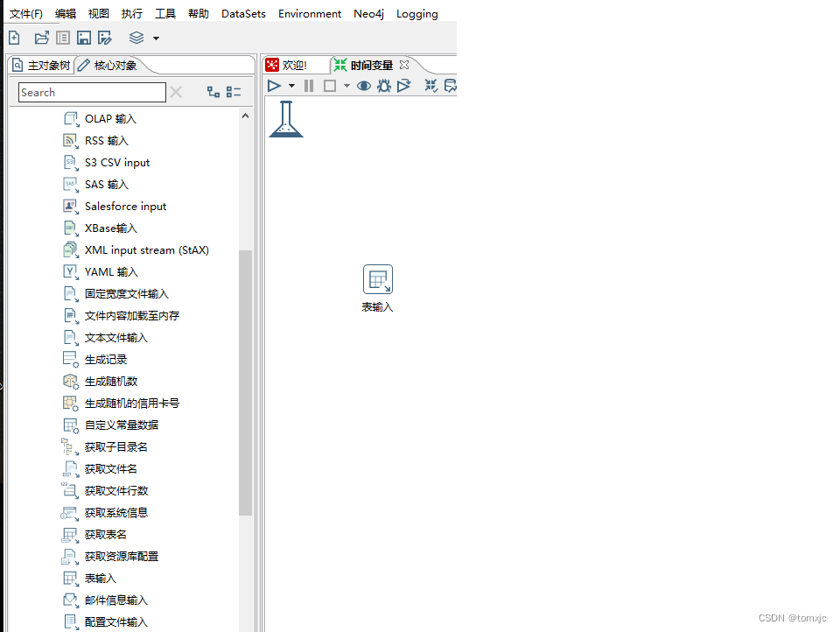840x632 pixels.
Task: Select the 表输入 step on the canvas
Action: click(377, 278)
